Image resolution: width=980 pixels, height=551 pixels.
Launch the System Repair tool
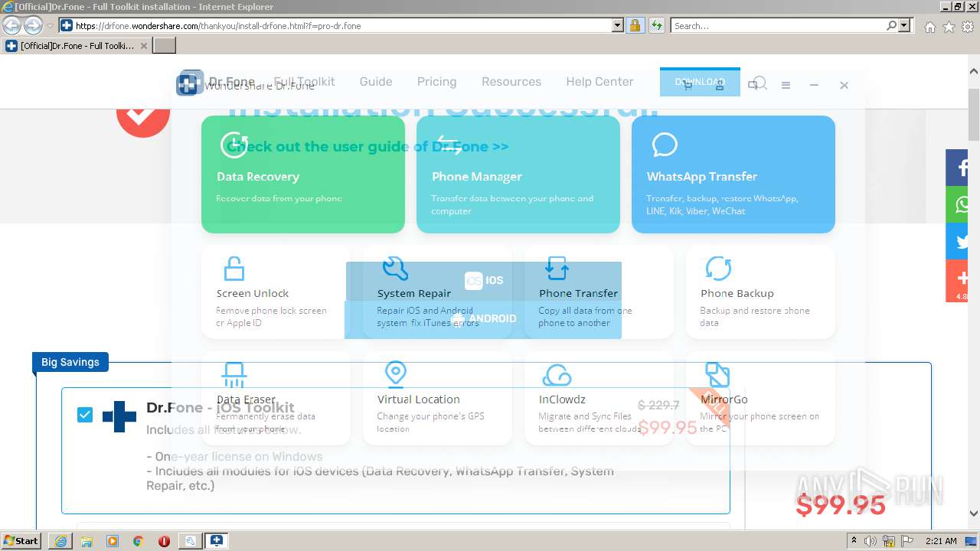coord(437,292)
